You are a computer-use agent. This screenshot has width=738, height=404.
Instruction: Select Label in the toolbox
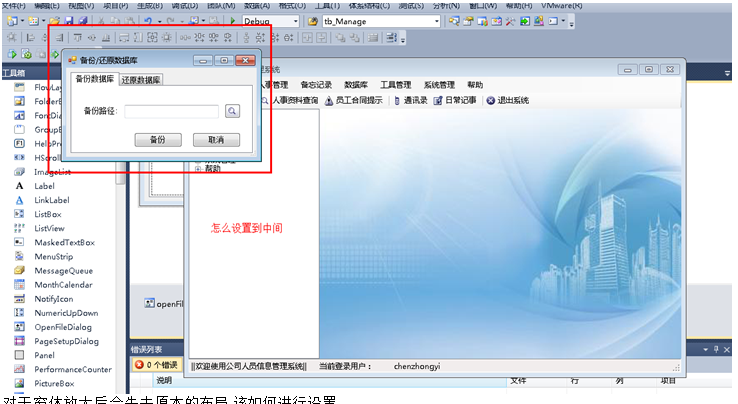click(x=44, y=186)
